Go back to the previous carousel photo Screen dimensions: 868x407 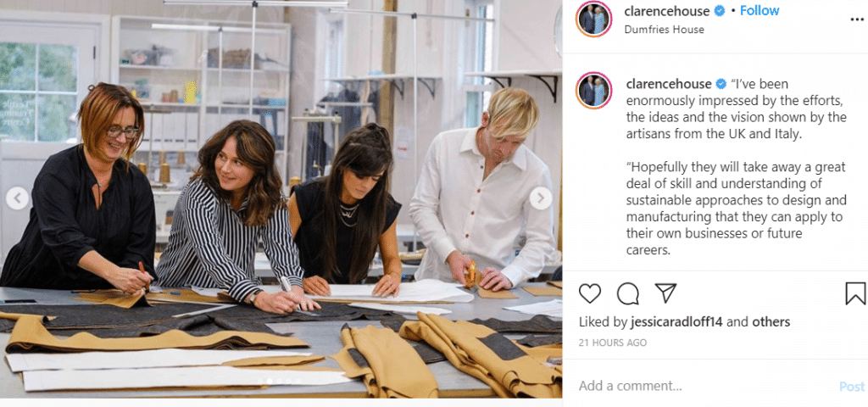(x=17, y=198)
